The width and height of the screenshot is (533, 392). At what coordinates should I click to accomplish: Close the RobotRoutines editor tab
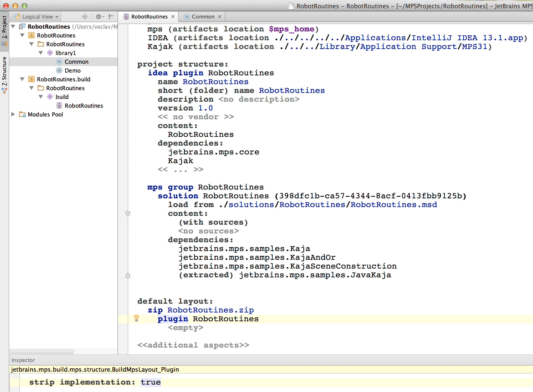pos(173,17)
